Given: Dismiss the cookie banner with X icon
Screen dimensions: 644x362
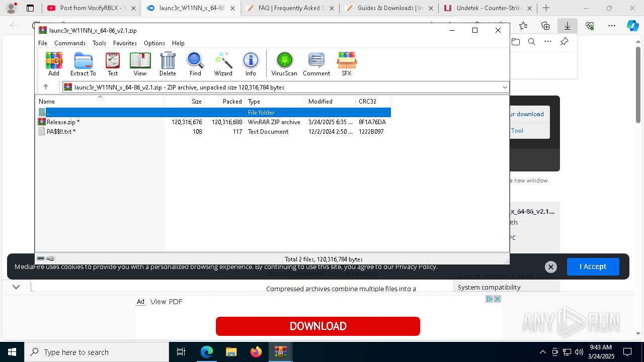Looking at the screenshot, I should (551, 267).
